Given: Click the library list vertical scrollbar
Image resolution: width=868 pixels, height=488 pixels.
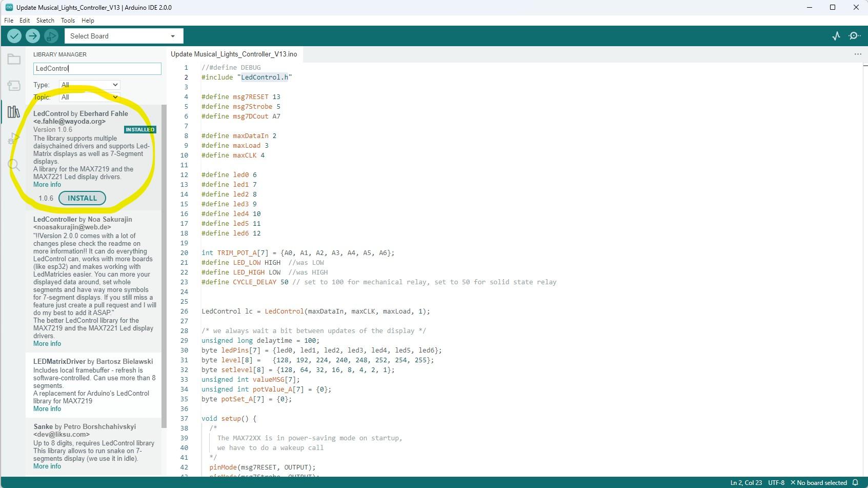Looking at the screenshot, I should click(164, 266).
